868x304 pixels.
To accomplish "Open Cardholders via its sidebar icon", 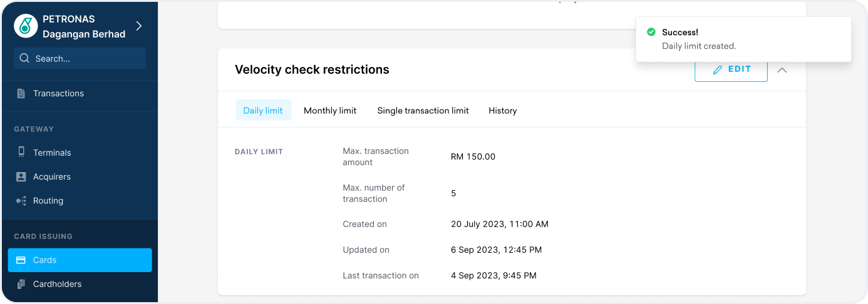I will tap(21, 284).
